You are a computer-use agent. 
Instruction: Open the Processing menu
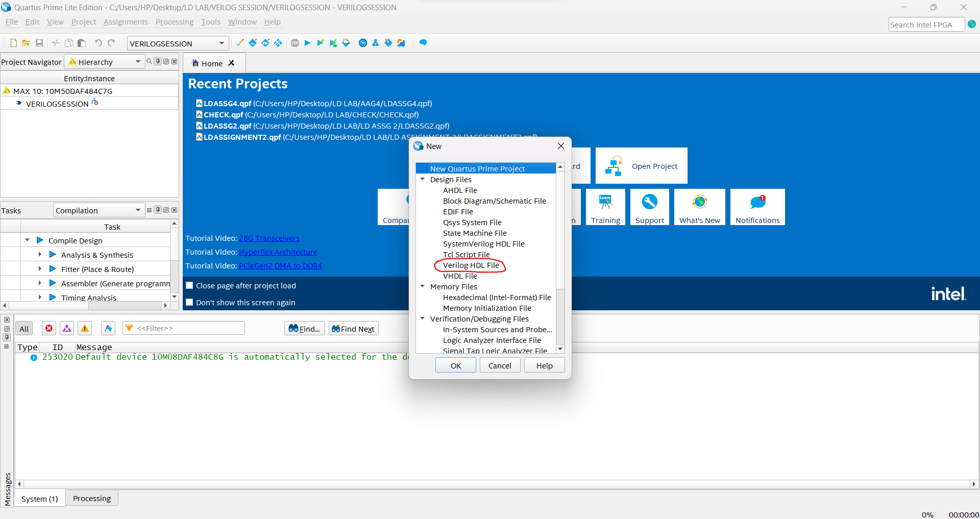tap(175, 22)
